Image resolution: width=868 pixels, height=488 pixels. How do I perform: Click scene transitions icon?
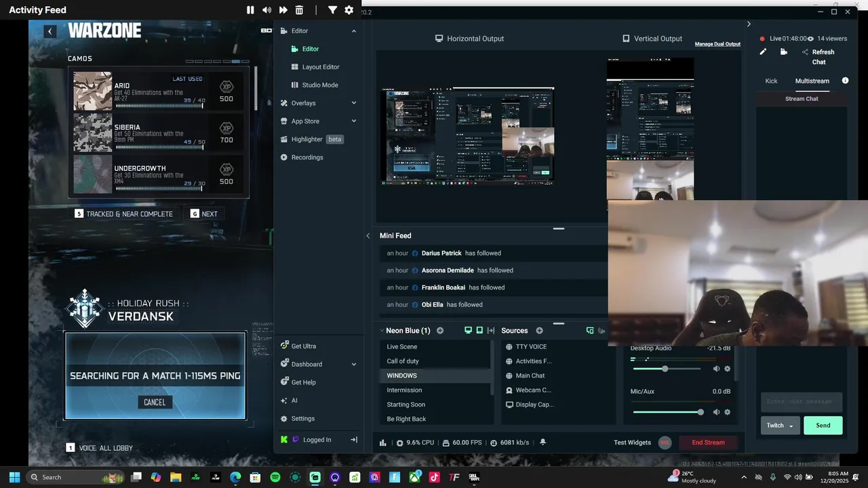pyautogui.click(x=491, y=331)
